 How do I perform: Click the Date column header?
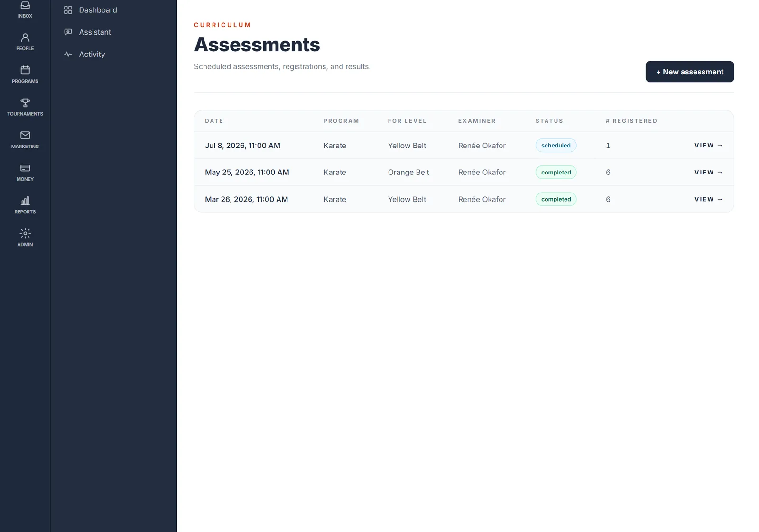(214, 121)
